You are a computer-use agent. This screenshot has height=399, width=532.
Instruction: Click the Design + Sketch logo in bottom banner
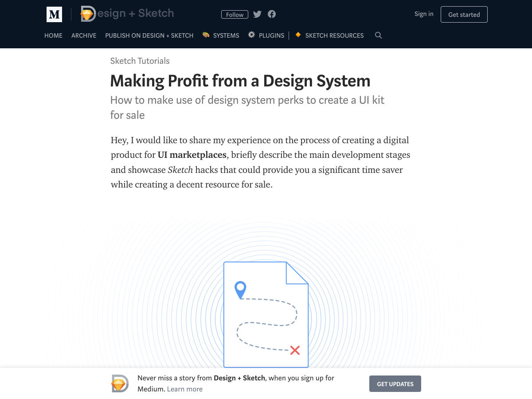(x=119, y=383)
